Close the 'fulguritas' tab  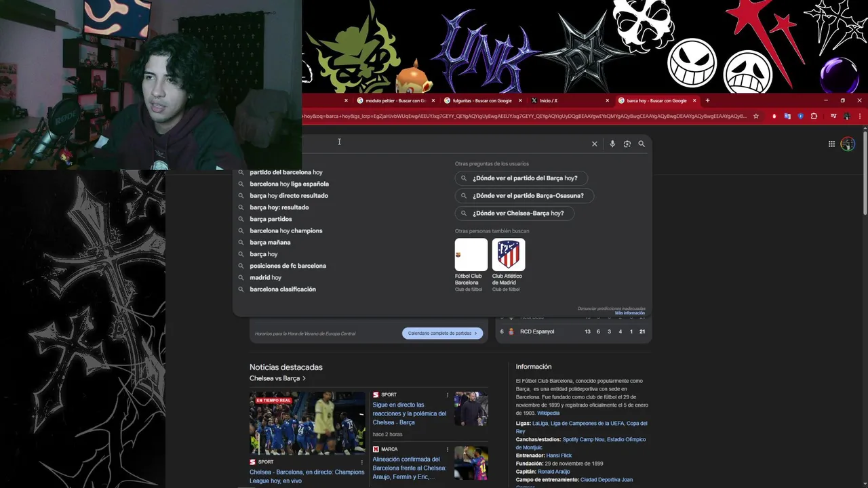click(520, 100)
